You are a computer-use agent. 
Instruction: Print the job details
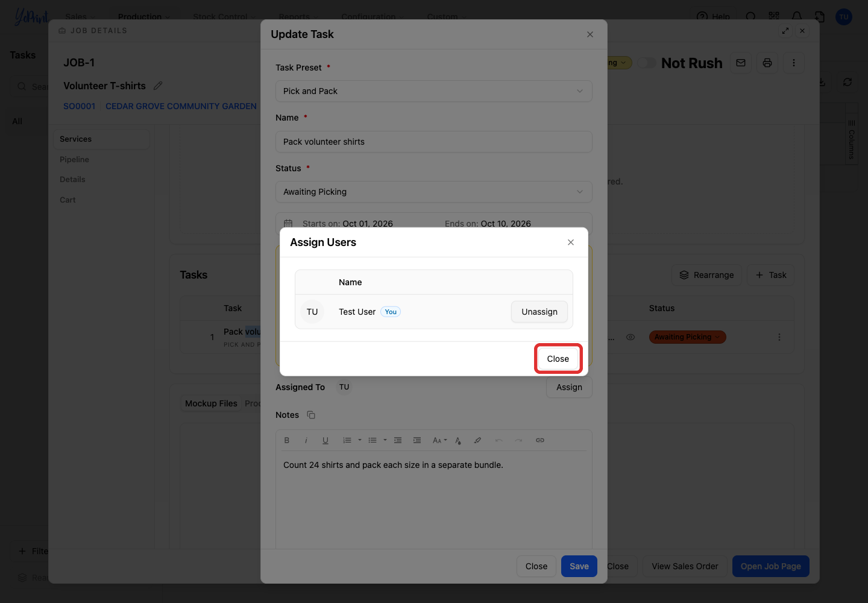767,63
